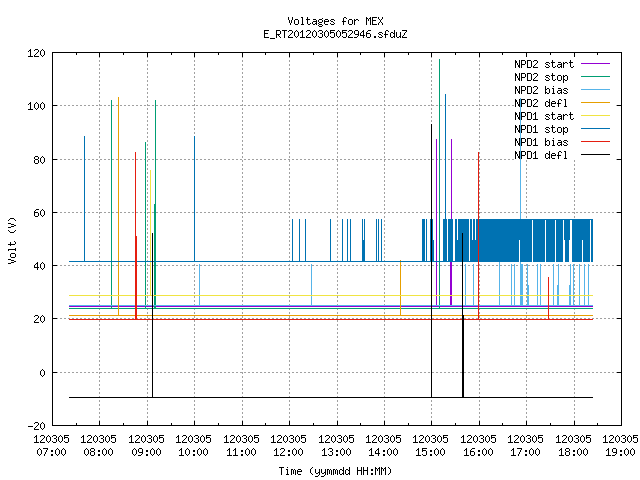This screenshot has height=480, width=640.
Task: Click the red NPD1 bias legend line sample
Action: pos(596,142)
